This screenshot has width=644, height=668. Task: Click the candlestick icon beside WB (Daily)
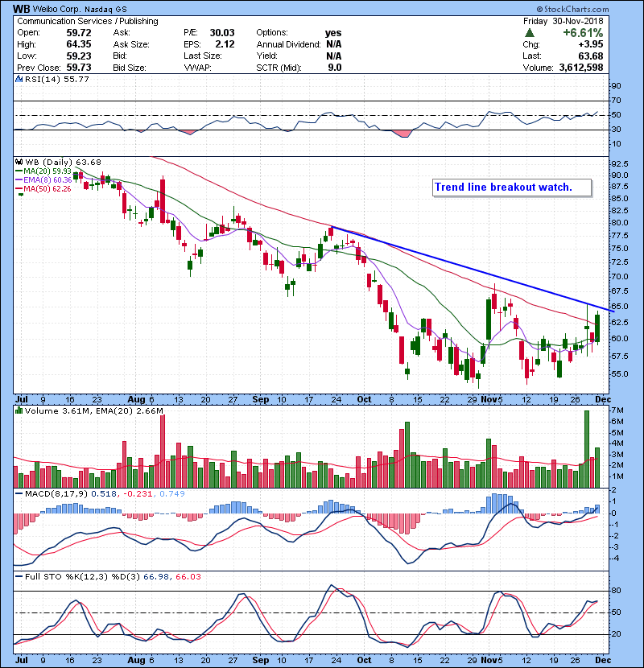tap(19, 162)
